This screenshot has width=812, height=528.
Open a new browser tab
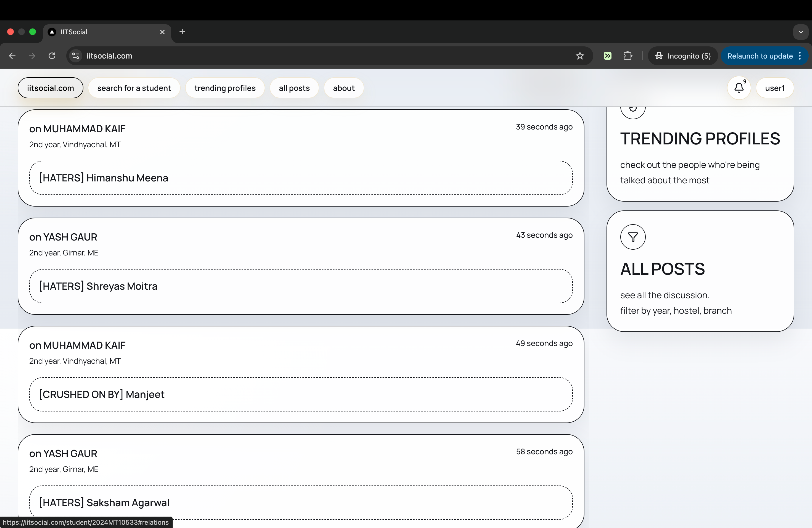point(182,32)
